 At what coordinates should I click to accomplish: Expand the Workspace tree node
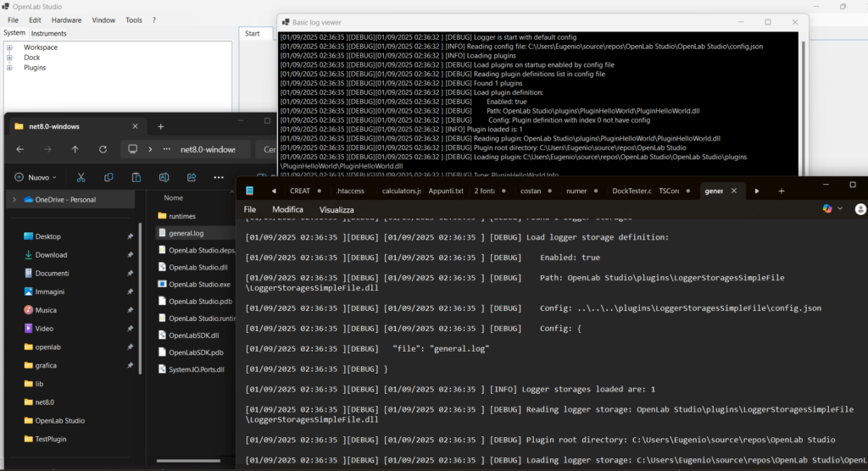click(x=9, y=47)
